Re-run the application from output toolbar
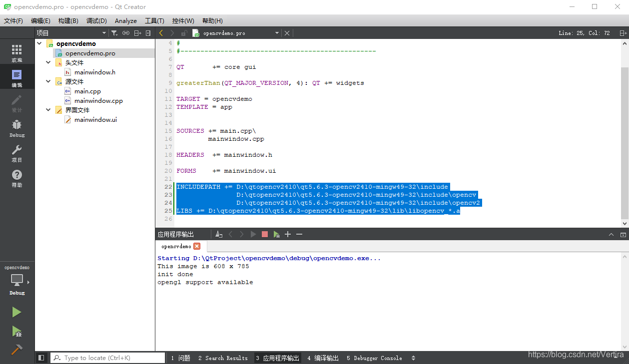This screenshot has width=629, height=364. pos(253,234)
